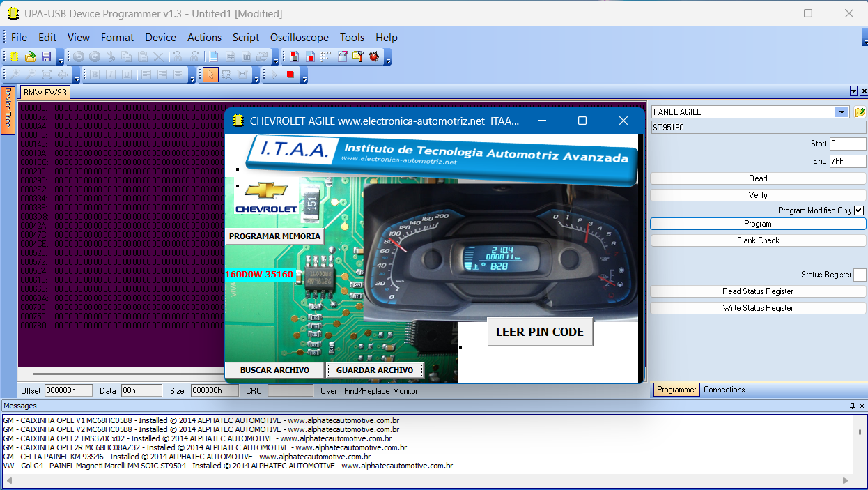Click the New device chip icon
The width and height of the screenshot is (868, 490).
[14, 56]
